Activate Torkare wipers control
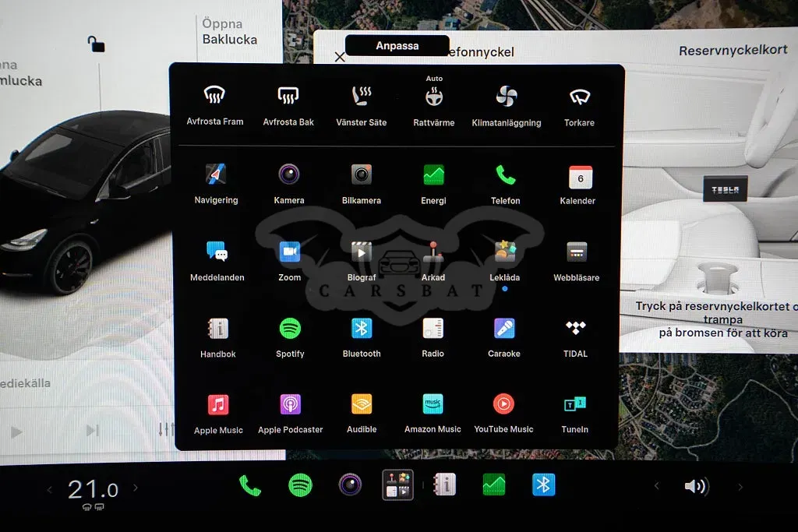The width and height of the screenshot is (798, 532). coord(579,107)
